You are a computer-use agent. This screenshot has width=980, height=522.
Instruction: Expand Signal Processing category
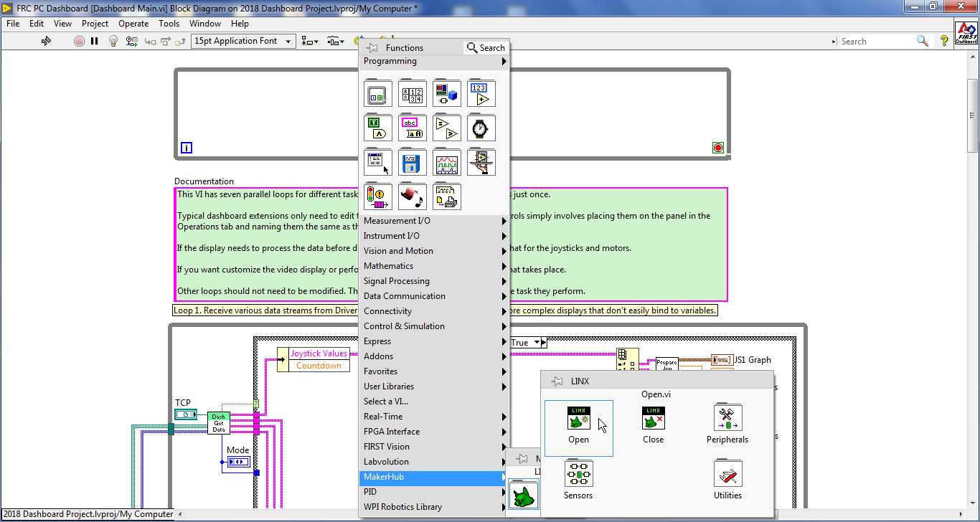(434, 281)
